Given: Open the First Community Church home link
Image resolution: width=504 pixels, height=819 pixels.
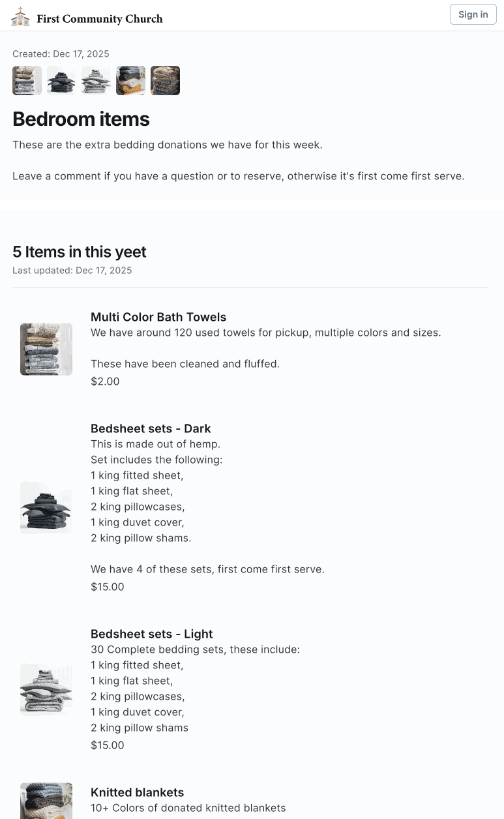Looking at the screenshot, I should [x=99, y=19].
